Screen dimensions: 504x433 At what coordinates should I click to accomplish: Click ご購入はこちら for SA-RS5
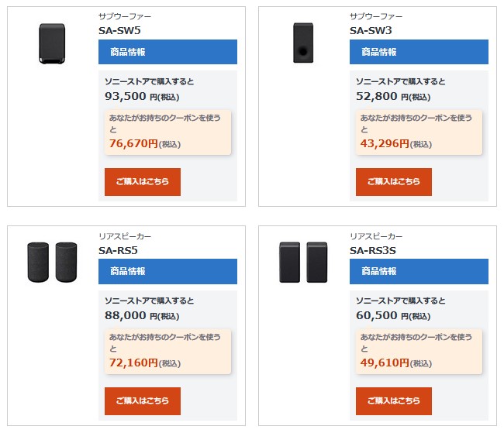click(143, 401)
